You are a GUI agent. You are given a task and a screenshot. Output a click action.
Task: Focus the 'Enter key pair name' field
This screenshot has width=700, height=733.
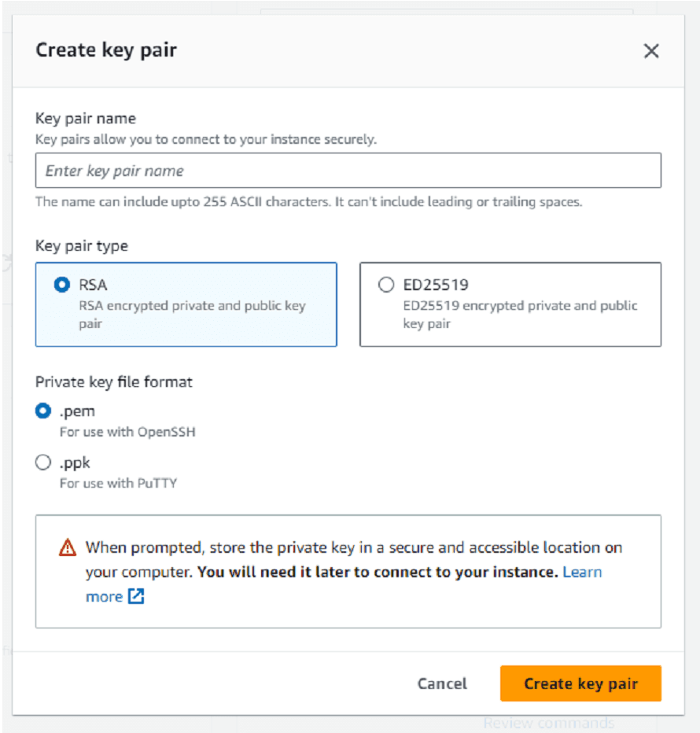click(348, 171)
